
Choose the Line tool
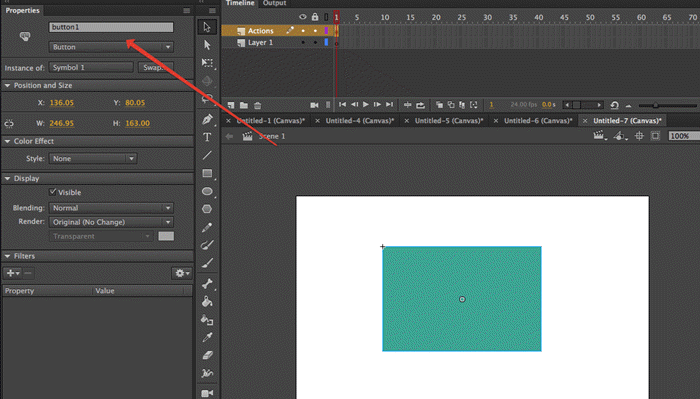pyautogui.click(x=207, y=155)
